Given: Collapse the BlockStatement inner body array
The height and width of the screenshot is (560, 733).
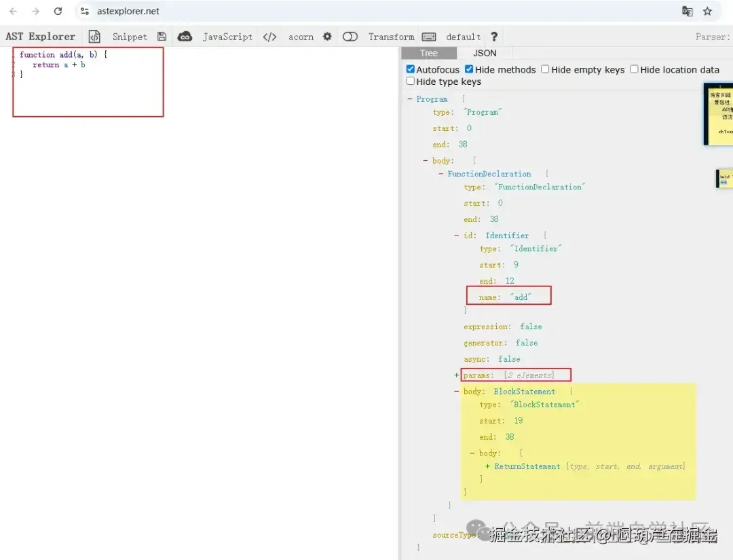Looking at the screenshot, I should coord(472,453).
